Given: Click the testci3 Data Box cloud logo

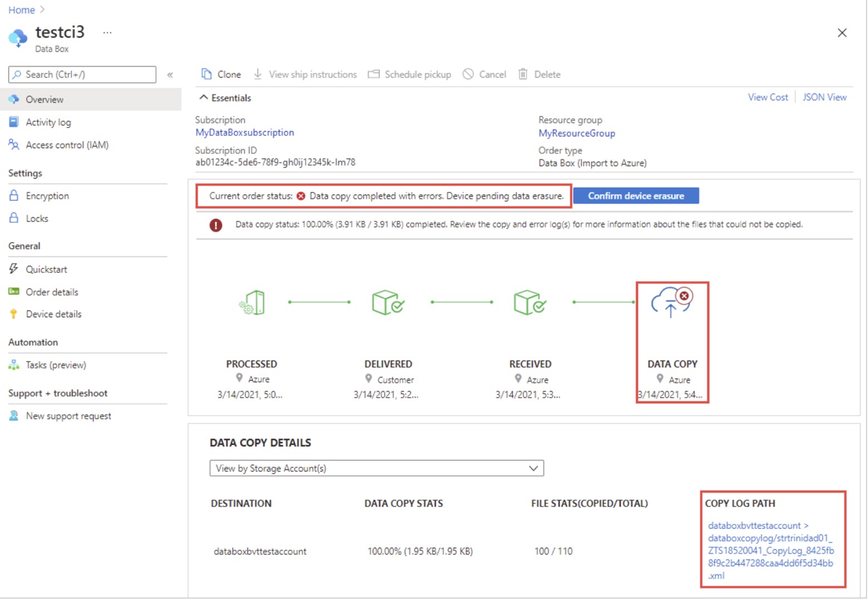Looking at the screenshot, I should click(x=18, y=38).
